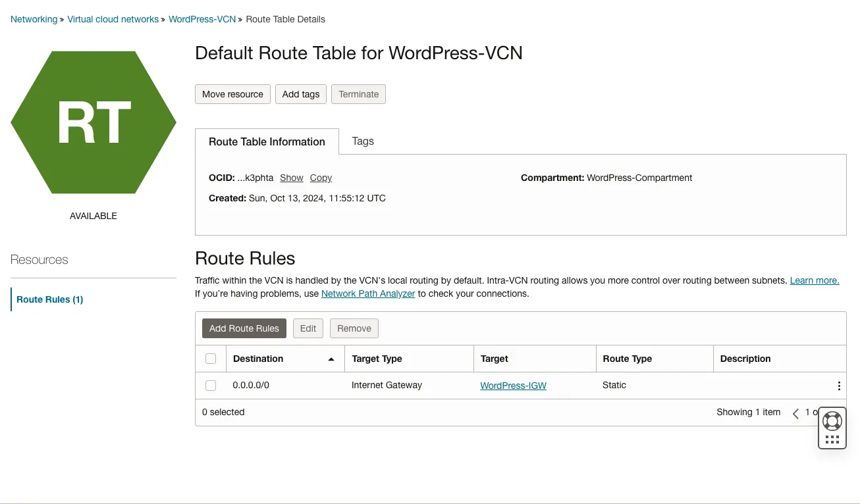Click the Add tags button

click(x=301, y=94)
